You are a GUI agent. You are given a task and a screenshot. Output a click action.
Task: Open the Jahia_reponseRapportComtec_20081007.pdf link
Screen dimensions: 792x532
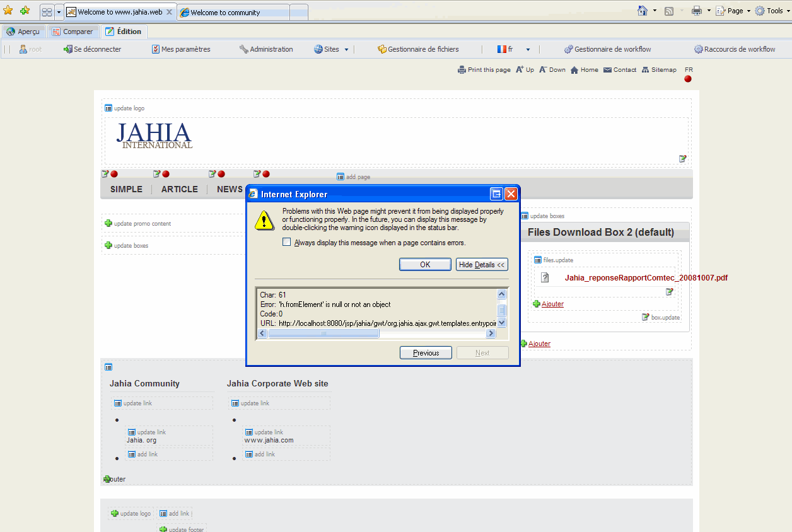[646, 277]
